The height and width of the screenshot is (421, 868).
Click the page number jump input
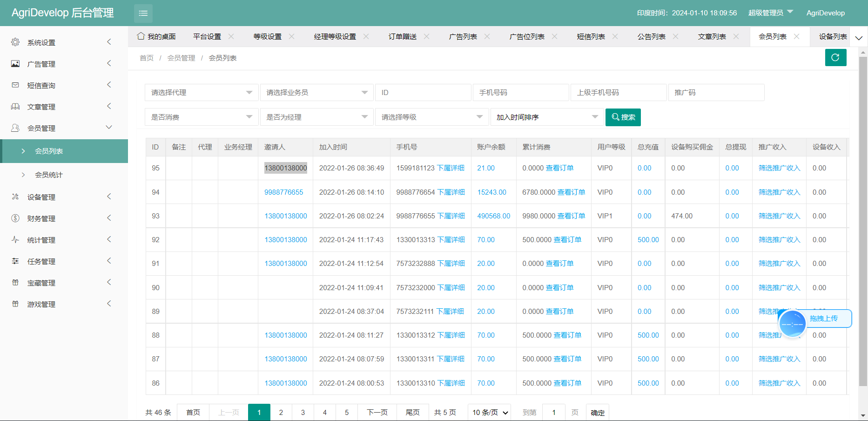[x=554, y=412]
